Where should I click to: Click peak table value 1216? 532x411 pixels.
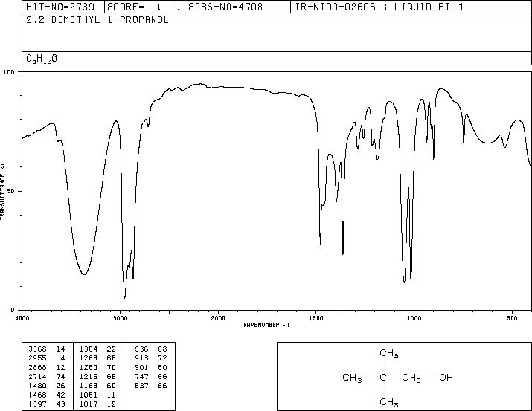coord(89,376)
